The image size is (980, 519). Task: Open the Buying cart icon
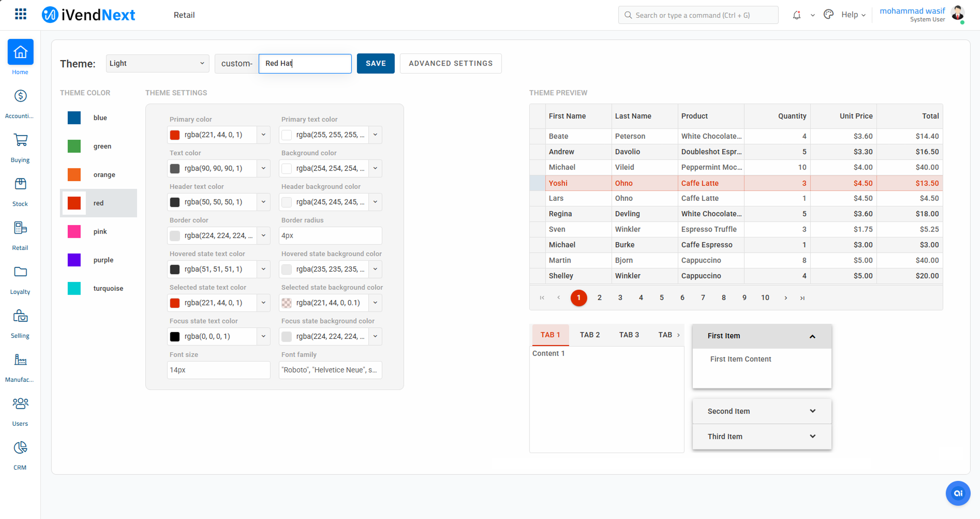20,140
